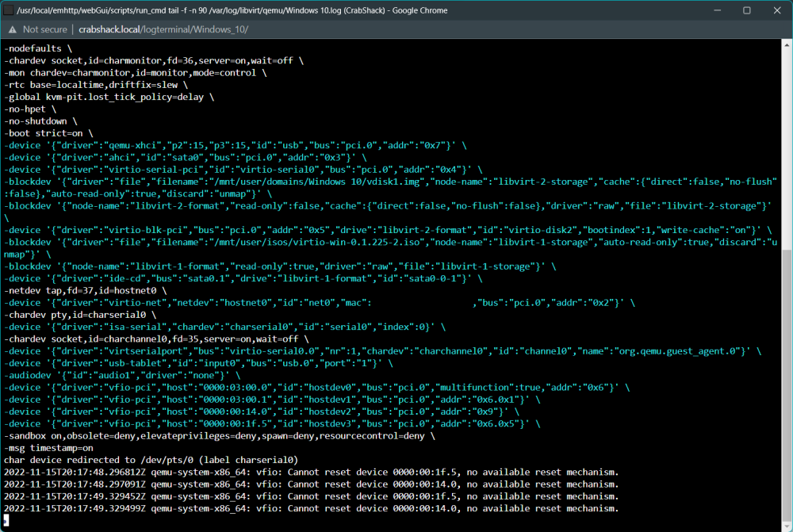Click the window title text in title bar
This screenshot has width=793, height=532.
point(232,10)
